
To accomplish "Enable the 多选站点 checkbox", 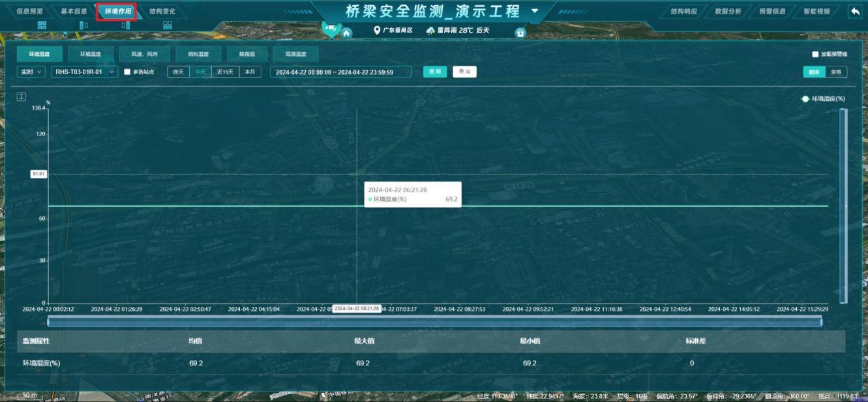I will point(128,72).
